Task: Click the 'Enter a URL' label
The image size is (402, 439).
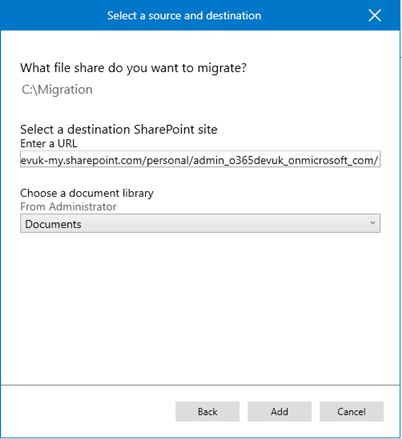Action: point(49,144)
